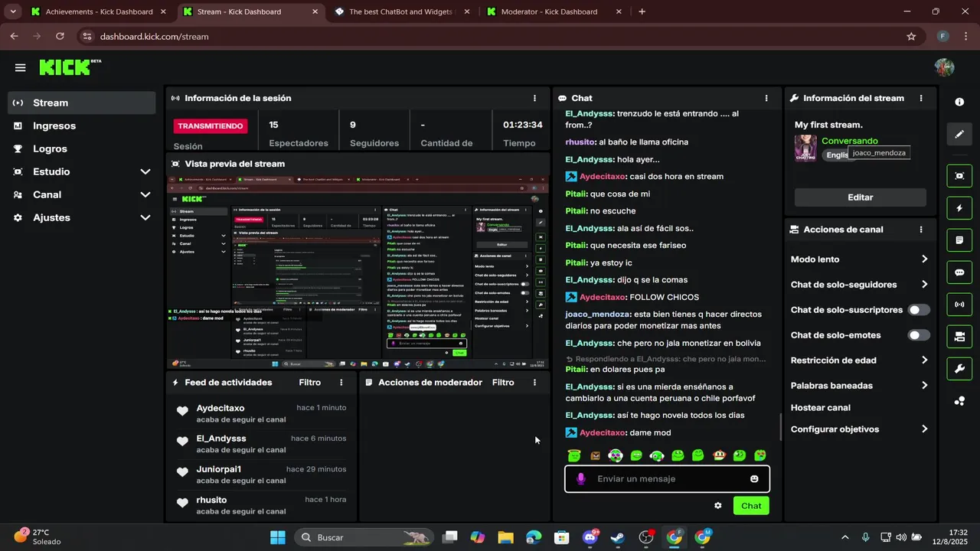Click Hostear canal
Viewport: 980px width, 551px height.
tap(821, 408)
